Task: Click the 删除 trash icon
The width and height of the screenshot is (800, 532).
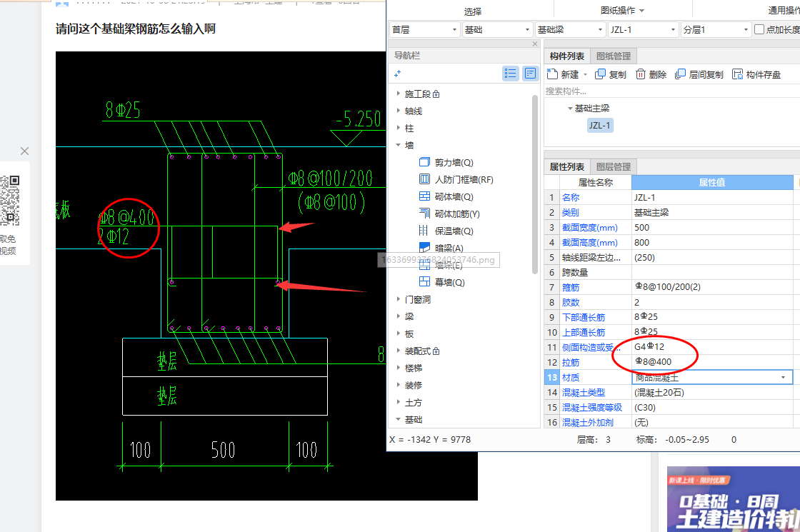Action: click(640, 74)
